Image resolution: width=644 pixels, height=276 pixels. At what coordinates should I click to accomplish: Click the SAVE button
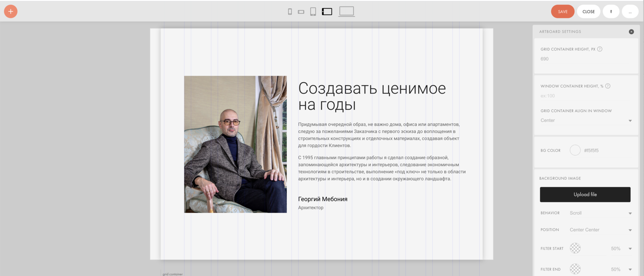[563, 12]
